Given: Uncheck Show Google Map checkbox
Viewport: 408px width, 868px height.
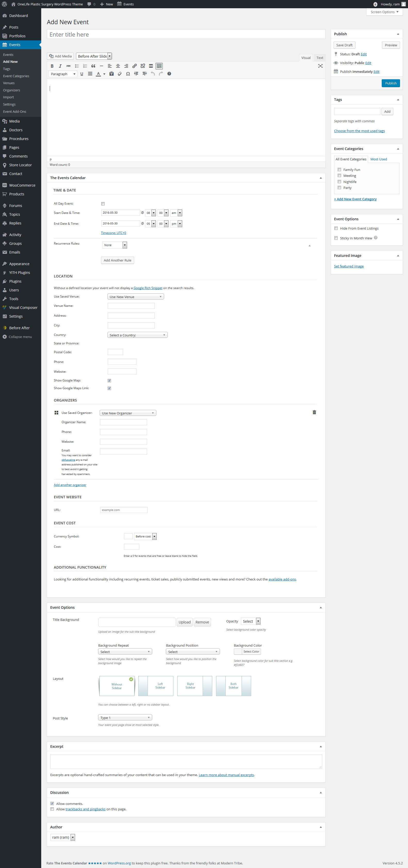Looking at the screenshot, I should pyautogui.click(x=109, y=380).
